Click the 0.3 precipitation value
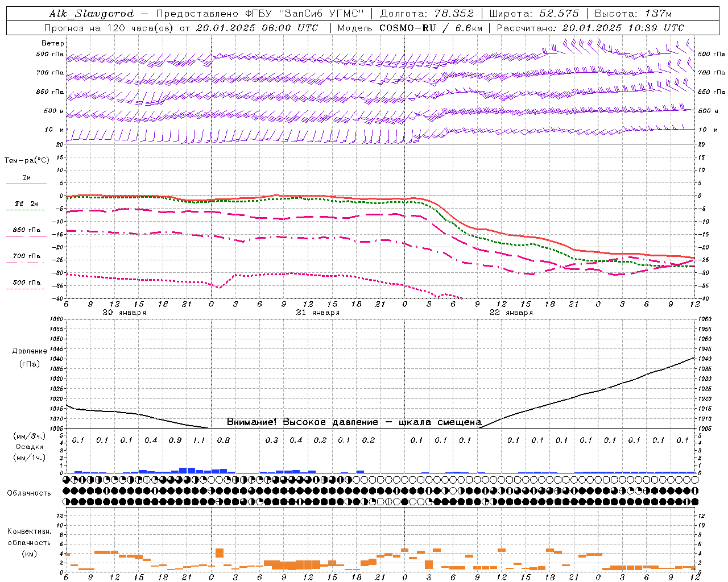Viewport: 728px width, 582px height. click(x=271, y=440)
